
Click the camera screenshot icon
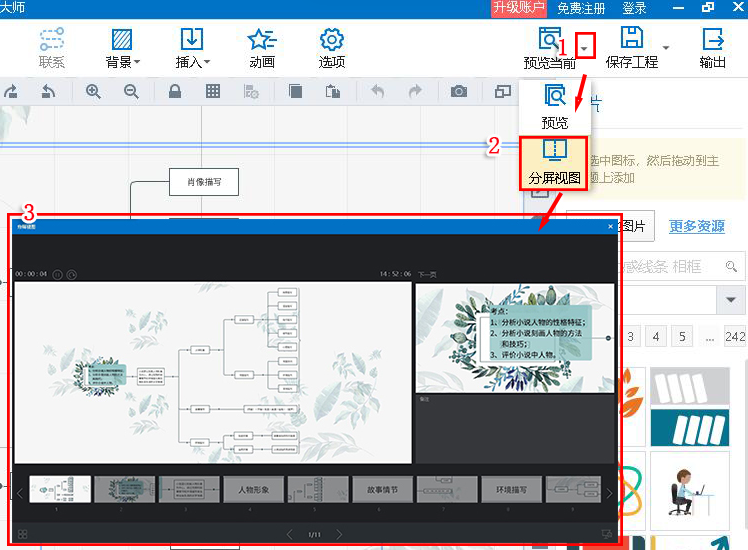(x=459, y=92)
